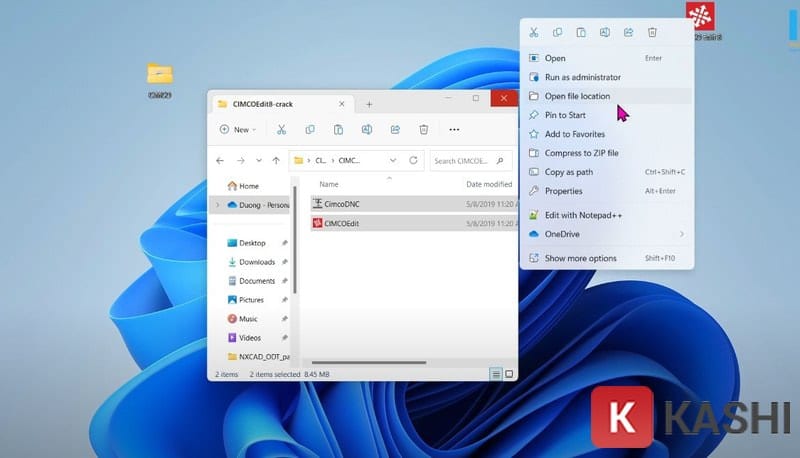This screenshot has height=458, width=800.
Task: Click the Refresh icon beside address bar
Action: [412, 160]
